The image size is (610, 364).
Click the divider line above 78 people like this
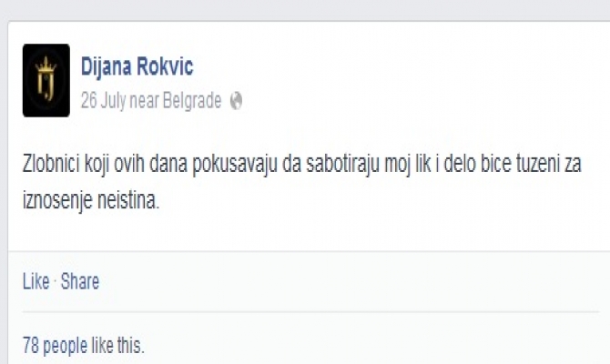coord(310,312)
